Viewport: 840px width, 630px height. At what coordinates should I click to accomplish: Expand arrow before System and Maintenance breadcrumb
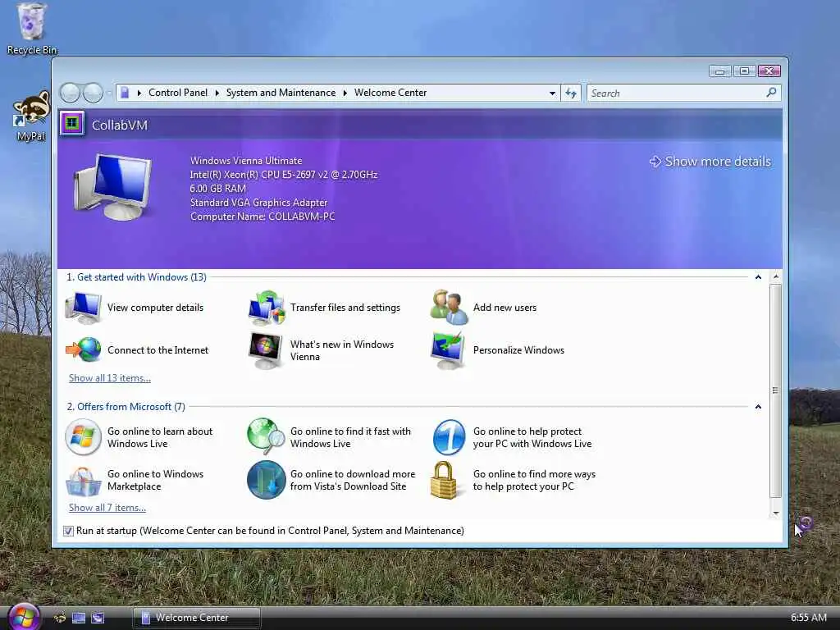point(217,94)
